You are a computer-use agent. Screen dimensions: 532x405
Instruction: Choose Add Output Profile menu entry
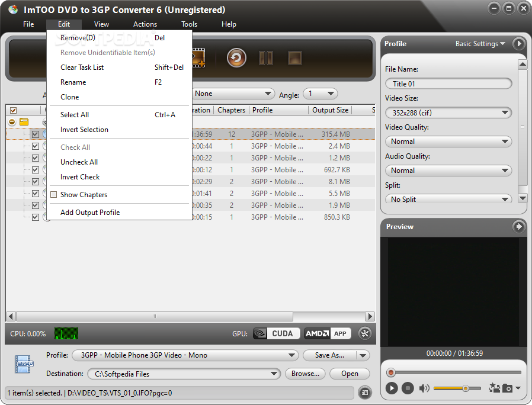tap(120, 213)
